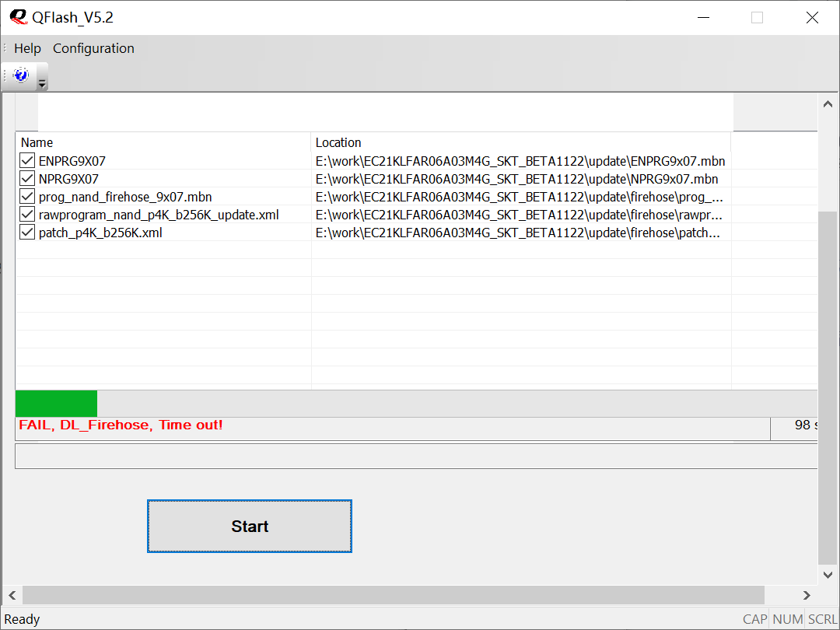Click the Start button

(250, 526)
